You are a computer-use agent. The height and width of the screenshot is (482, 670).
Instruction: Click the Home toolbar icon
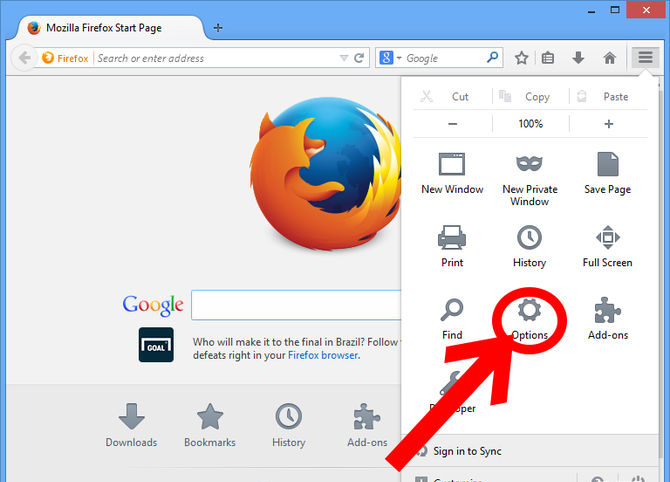pyautogui.click(x=610, y=58)
